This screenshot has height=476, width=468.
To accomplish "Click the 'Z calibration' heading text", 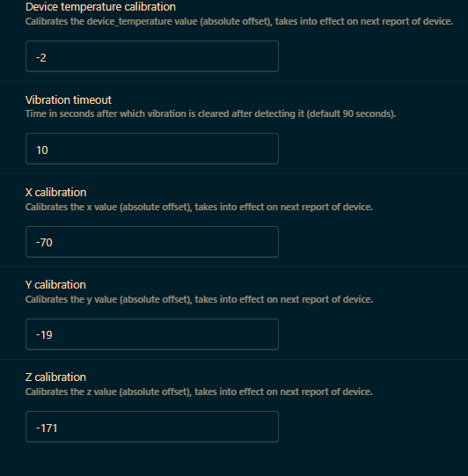I will pos(55,377).
